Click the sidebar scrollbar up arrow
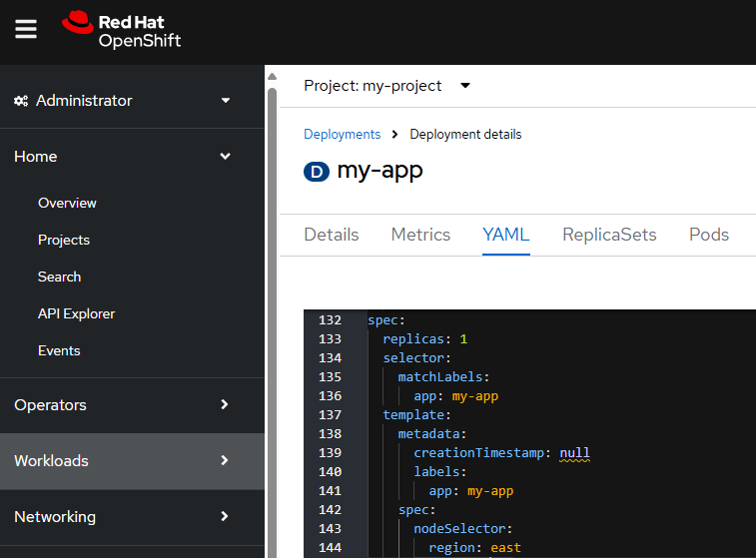 tap(272, 77)
